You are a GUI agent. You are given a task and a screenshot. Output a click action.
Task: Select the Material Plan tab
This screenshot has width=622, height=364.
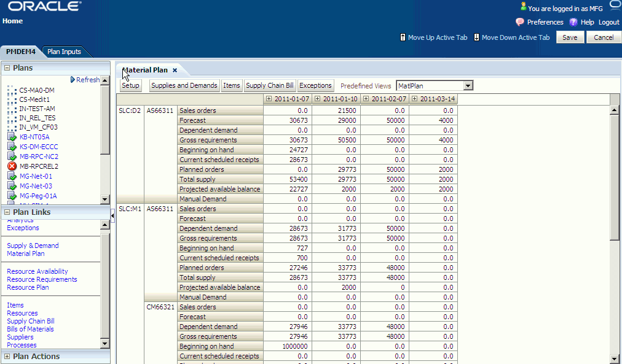pos(145,70)
